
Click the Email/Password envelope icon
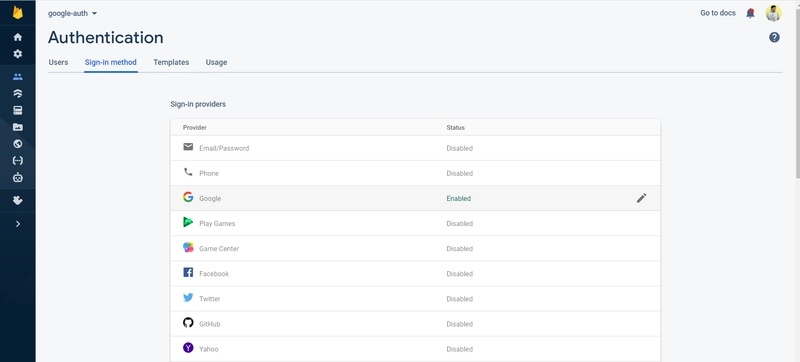coord(188,147)
